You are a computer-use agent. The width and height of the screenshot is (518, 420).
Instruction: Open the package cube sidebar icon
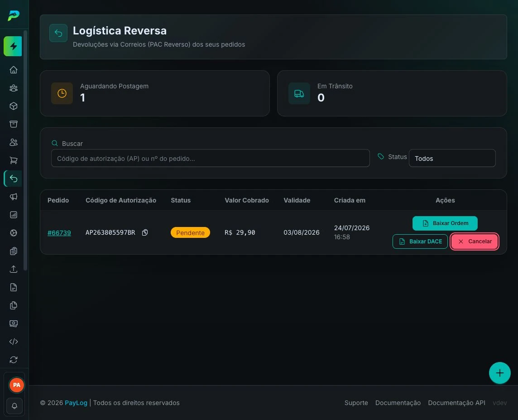14,106
